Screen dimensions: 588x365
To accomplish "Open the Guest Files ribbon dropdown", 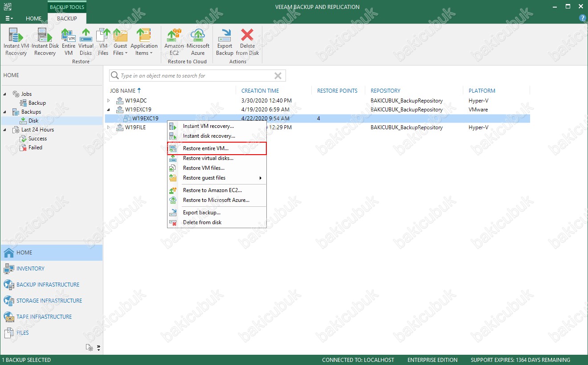I will point(120,42).
